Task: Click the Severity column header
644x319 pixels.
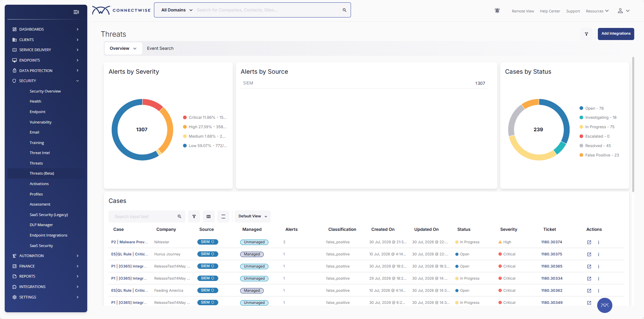Action: coord(509,229)
